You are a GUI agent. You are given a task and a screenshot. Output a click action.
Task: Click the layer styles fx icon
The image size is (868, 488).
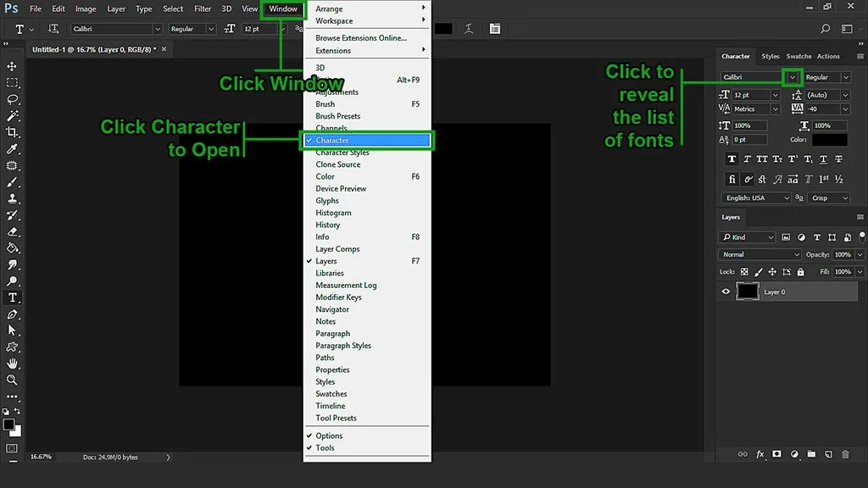(x=760, y=454)
